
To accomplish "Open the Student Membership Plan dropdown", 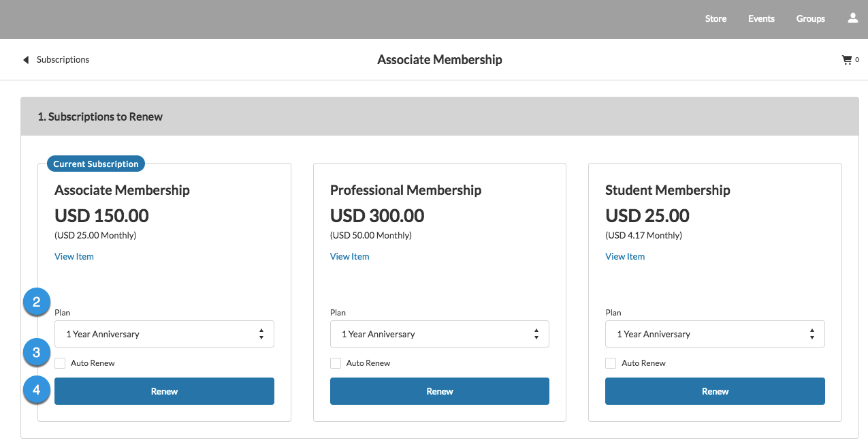I will (715, 334).
